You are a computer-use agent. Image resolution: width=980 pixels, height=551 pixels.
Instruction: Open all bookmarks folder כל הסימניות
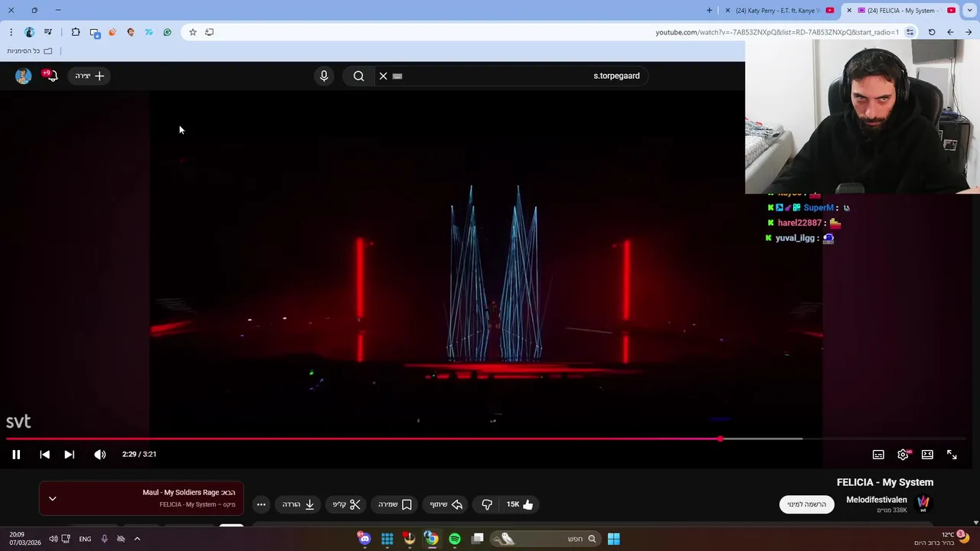click(29, 51)
